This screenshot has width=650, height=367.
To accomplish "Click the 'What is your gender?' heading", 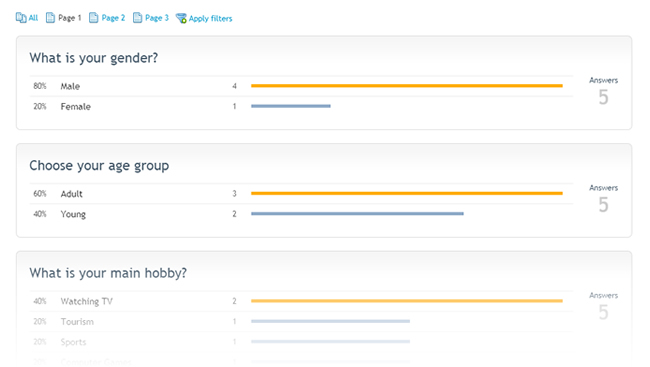I will 94,58.
